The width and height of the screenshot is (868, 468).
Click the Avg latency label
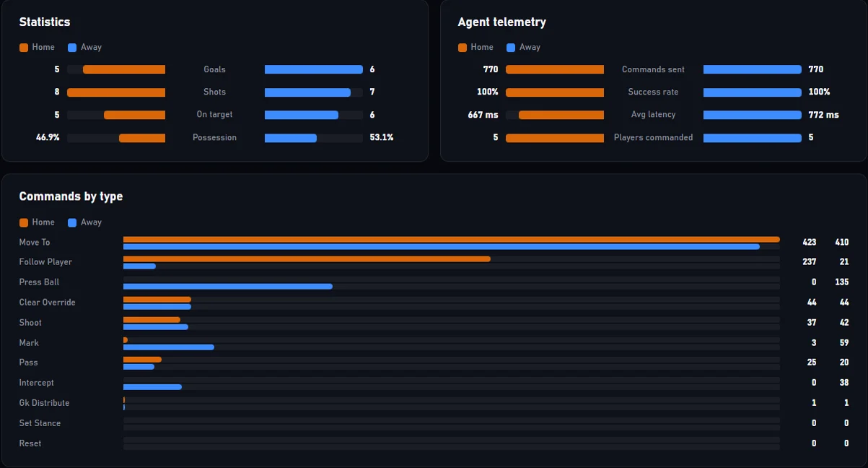point(654,115)
